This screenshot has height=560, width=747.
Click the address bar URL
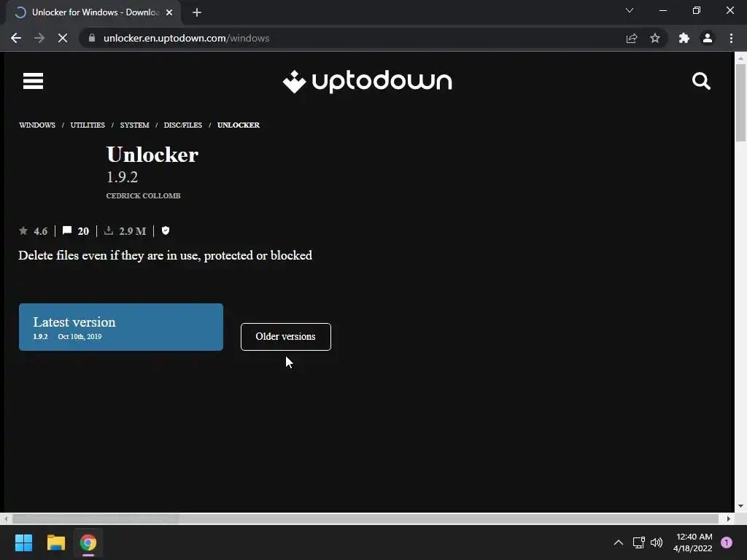click(x=186, y=38)
